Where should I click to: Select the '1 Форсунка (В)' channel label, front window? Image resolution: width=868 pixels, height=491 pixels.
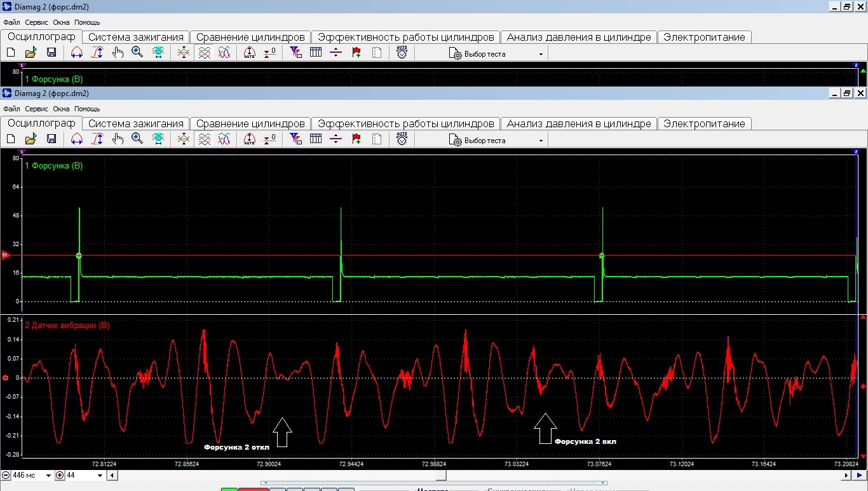pyautogui.click(x=54, y=166)
